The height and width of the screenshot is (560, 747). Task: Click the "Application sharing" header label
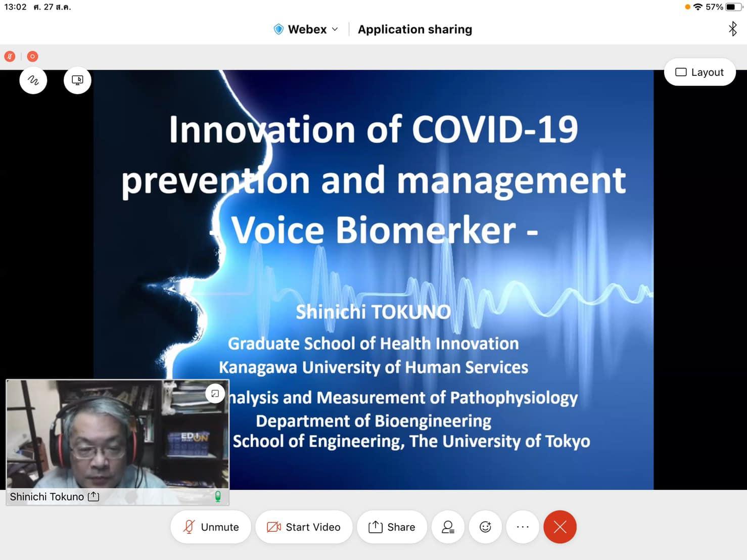[415, 29]
